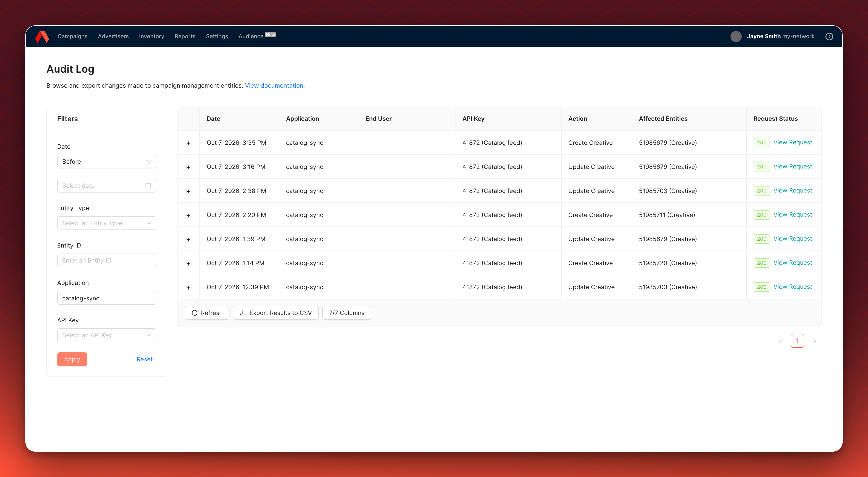Click the Application filter field
The image size is (868, 477).
107,298
